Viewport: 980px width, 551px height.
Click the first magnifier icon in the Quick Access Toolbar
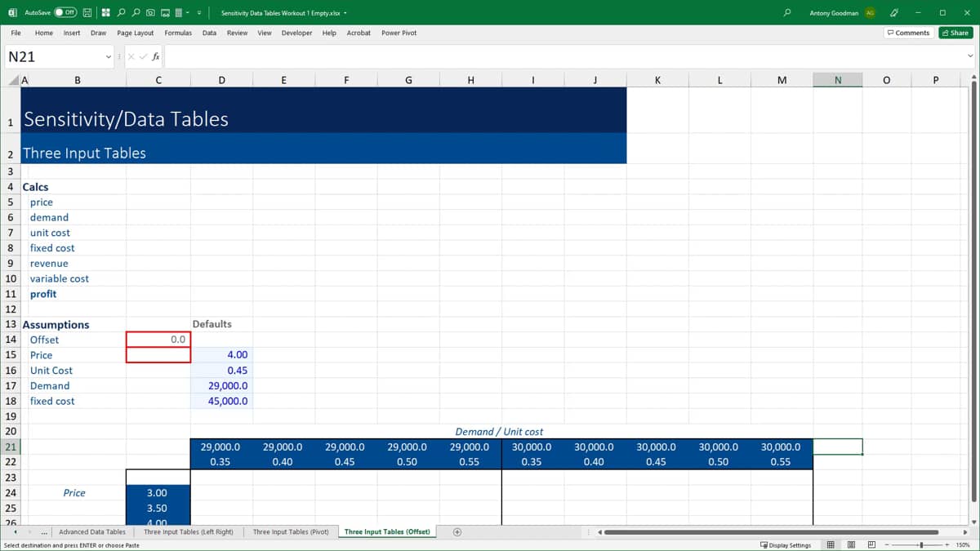tap(121, 12)
